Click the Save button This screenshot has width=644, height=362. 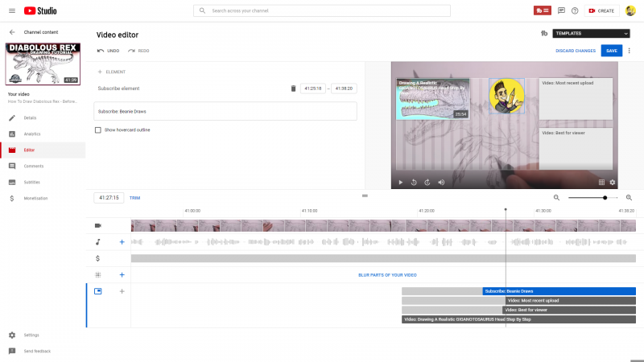click(612, 51)
